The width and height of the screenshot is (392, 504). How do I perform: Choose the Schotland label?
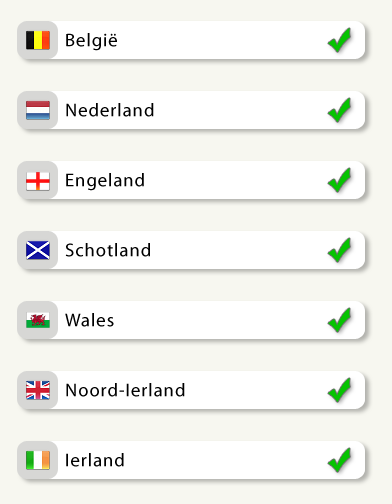click(108, 250)
